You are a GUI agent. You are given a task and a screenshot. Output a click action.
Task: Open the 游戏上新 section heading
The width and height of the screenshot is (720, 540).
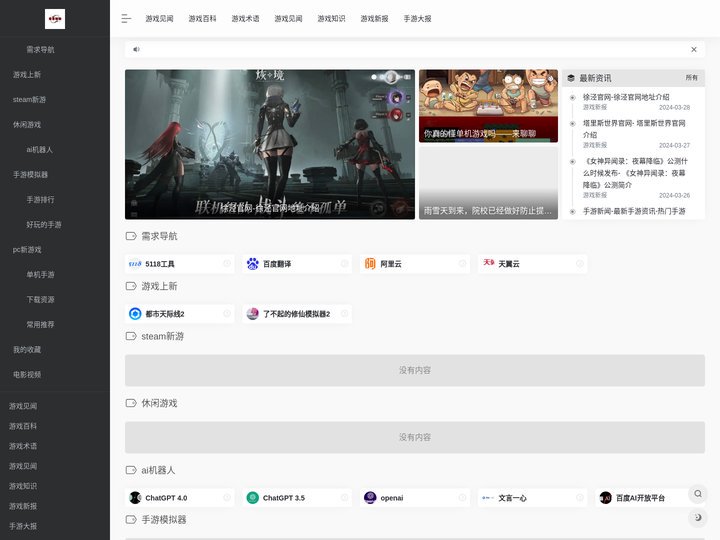pos(159,286)
